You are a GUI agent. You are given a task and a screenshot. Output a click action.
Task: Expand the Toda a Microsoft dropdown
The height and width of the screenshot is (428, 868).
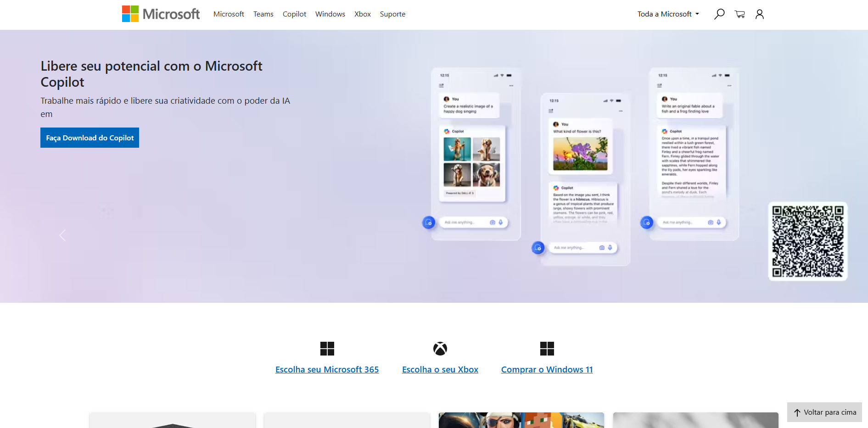coord(668,14)
